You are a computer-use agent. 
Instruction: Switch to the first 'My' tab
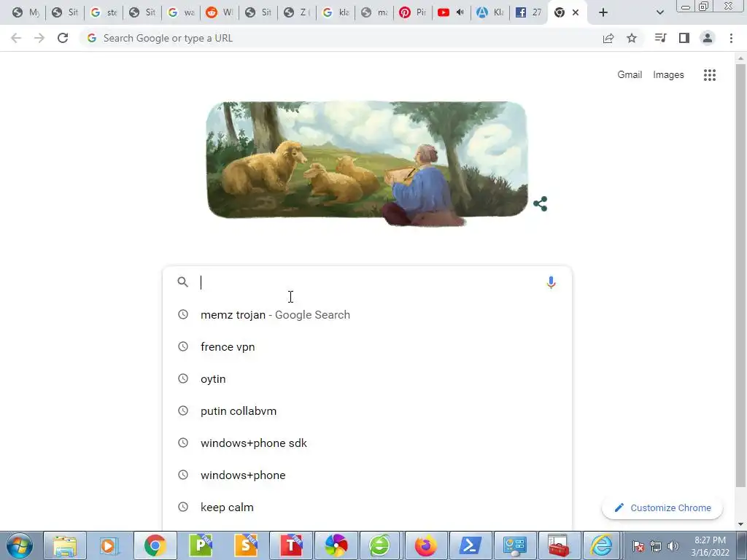26,12
